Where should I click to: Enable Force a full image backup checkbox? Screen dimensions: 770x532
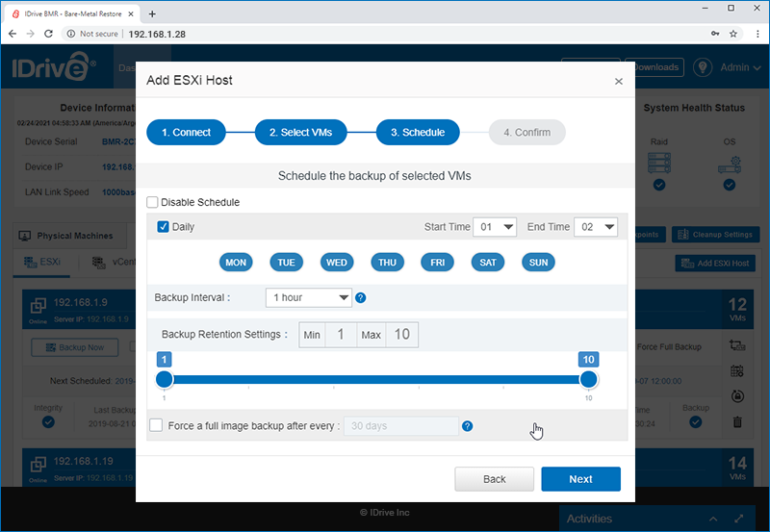(x=156, y=425)
